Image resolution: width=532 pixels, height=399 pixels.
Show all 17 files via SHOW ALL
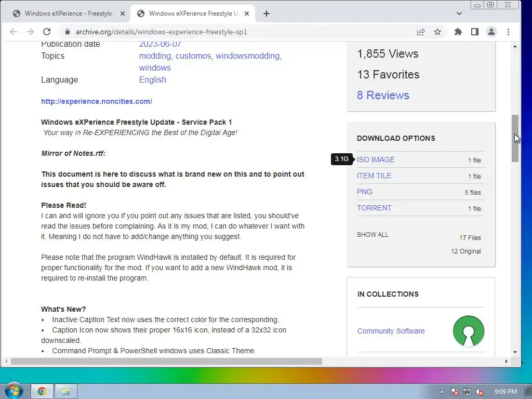373,235
